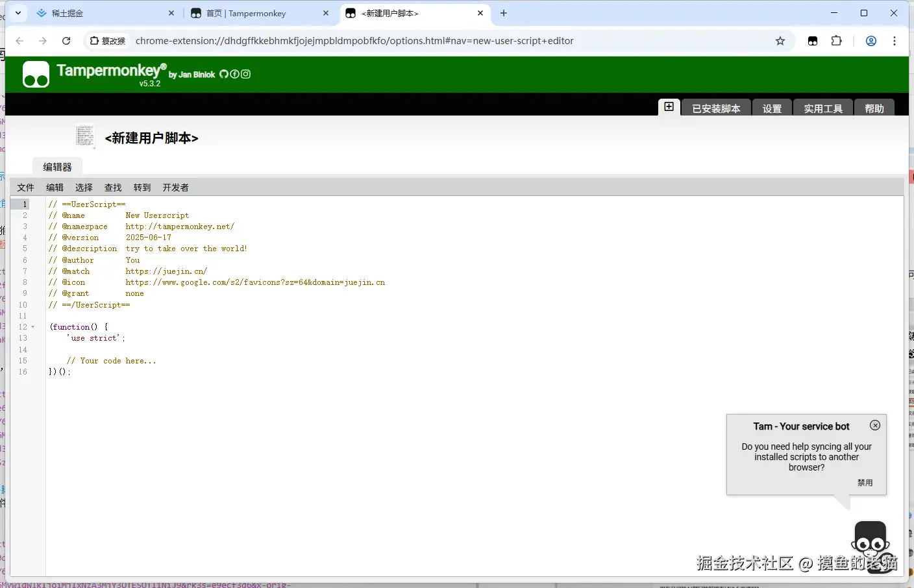Open the Chrome profile icon
Screen dimensions: 914x588
pos(871,41)
